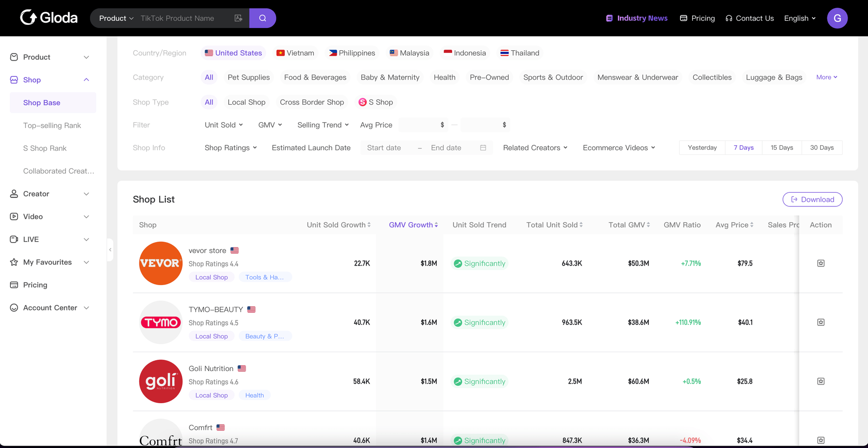Select the Pet Supplies category filter
The image size is (868, 448).
248,77
